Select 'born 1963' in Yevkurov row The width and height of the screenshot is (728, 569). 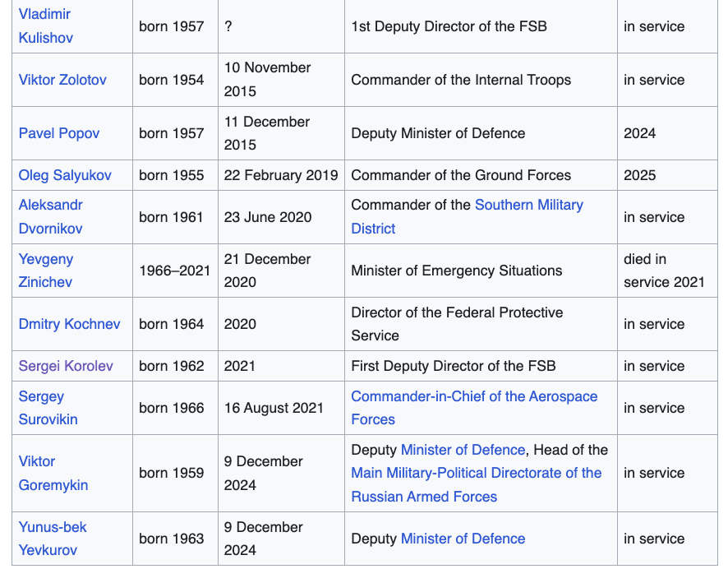[x=172, y=539]
